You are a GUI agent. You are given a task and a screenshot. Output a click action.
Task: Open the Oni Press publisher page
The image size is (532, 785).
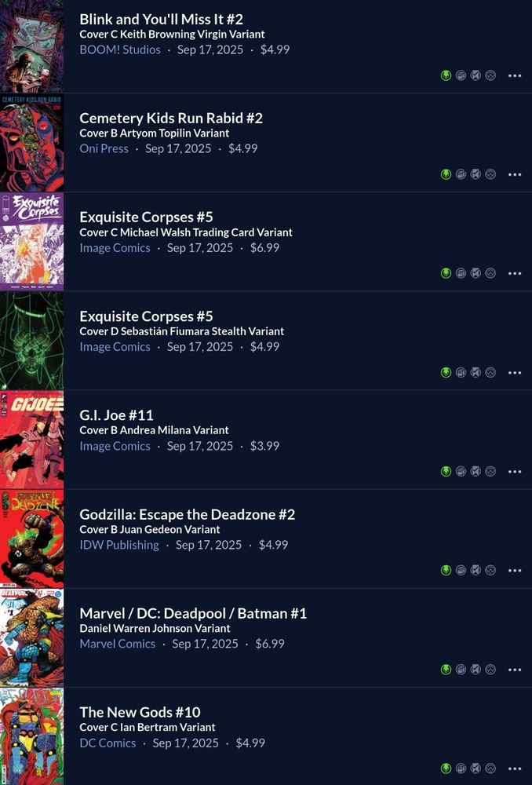click(104, 148)
